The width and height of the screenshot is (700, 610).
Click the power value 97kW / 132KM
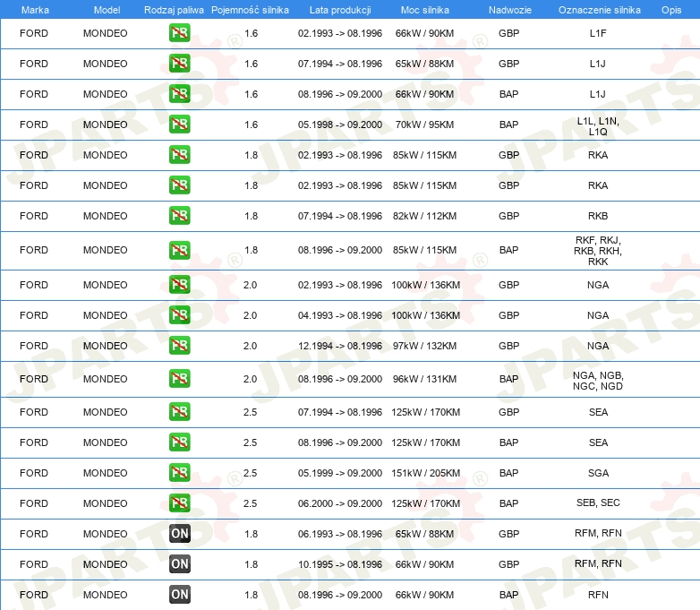point(424,346)
